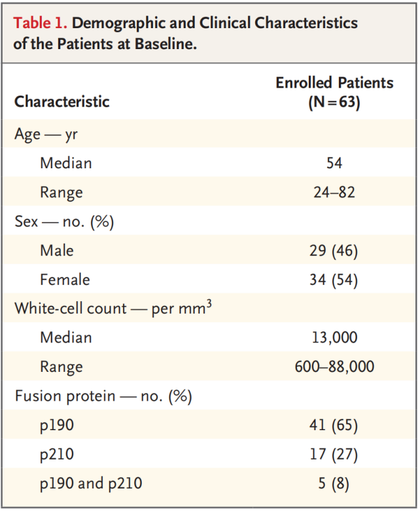Click the female count value 34 (54)
This screenshot has height=512, width=420.
coord(334,280)
